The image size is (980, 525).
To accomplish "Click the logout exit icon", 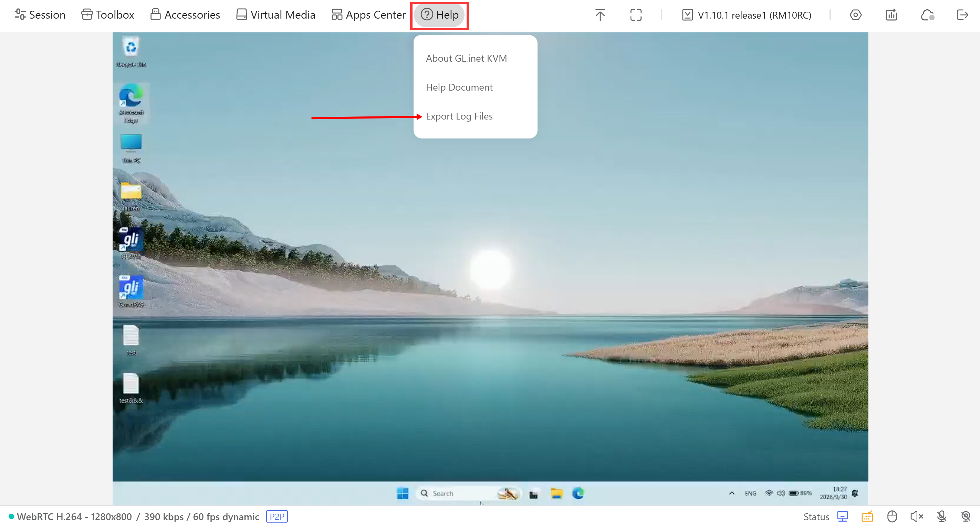I will 962,15.
